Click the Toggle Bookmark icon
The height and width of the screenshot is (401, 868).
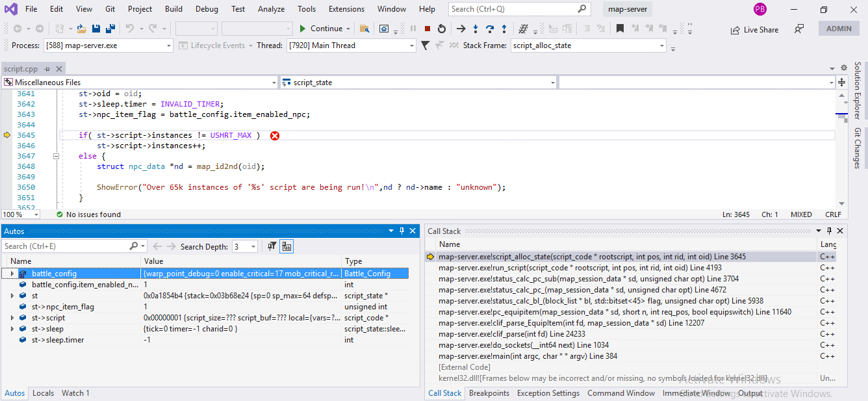620,29
